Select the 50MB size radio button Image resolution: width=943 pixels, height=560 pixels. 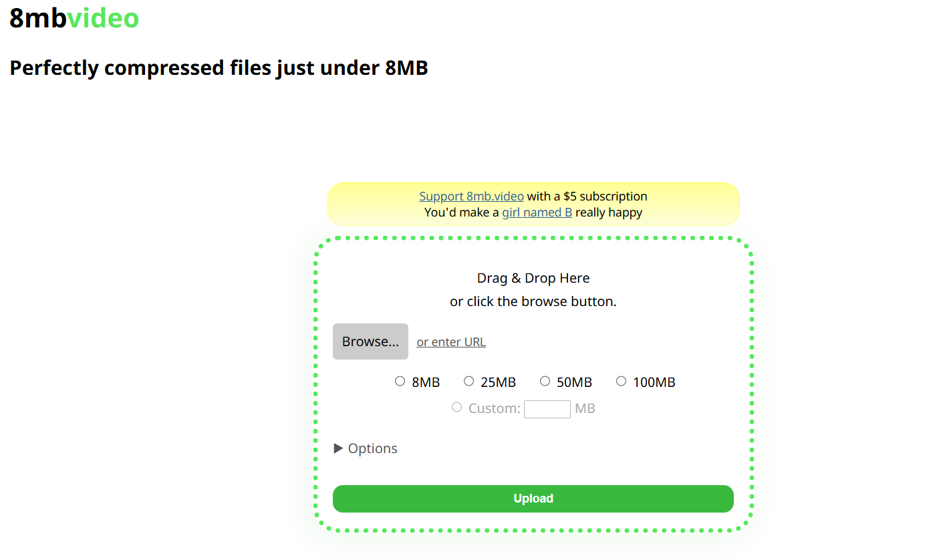coord(545,381)
